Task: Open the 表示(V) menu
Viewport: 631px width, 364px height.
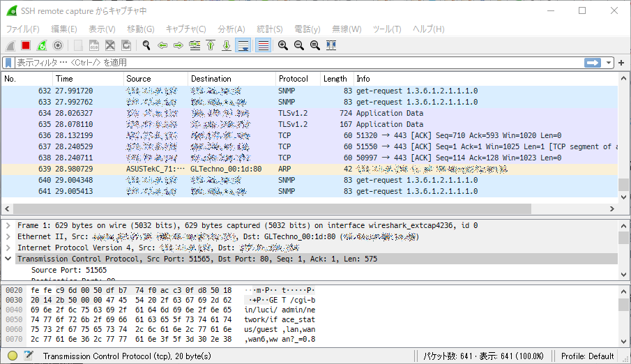Action: tap(102, 29)
